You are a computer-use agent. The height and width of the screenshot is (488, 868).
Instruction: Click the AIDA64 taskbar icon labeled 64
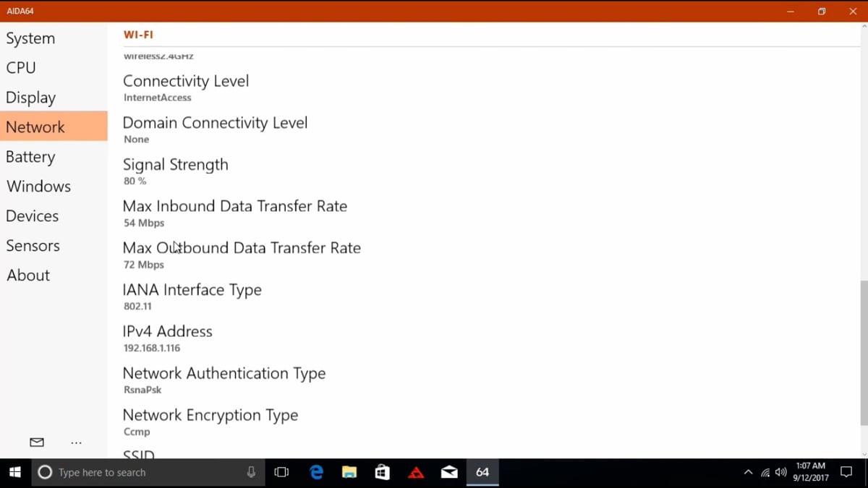(482, 472)
